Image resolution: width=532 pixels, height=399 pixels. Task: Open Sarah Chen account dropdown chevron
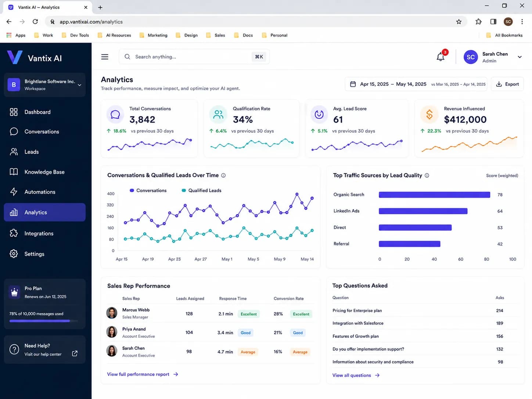[520, 57]
